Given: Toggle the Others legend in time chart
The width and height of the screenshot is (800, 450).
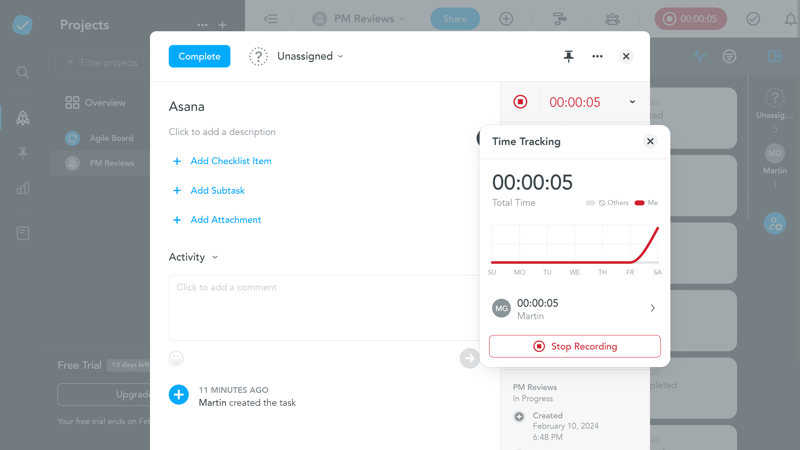Looking at the screenshot, I should click(x=608, y=203).
